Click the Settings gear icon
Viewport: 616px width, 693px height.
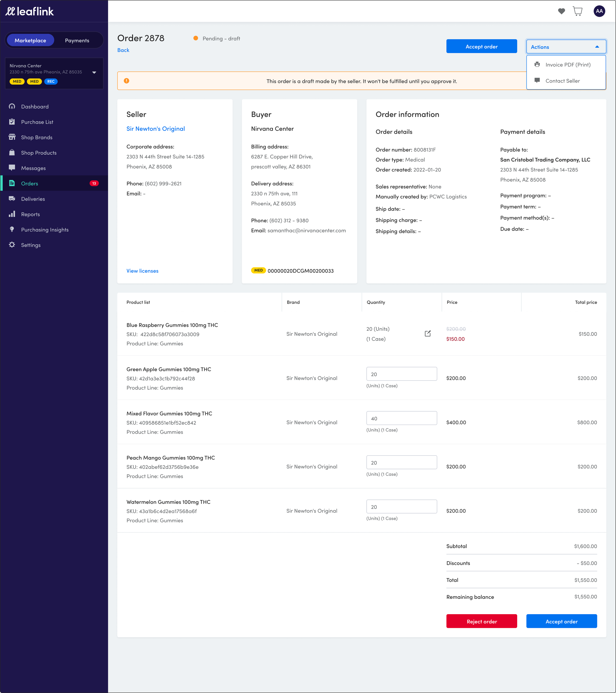point(12,245)
